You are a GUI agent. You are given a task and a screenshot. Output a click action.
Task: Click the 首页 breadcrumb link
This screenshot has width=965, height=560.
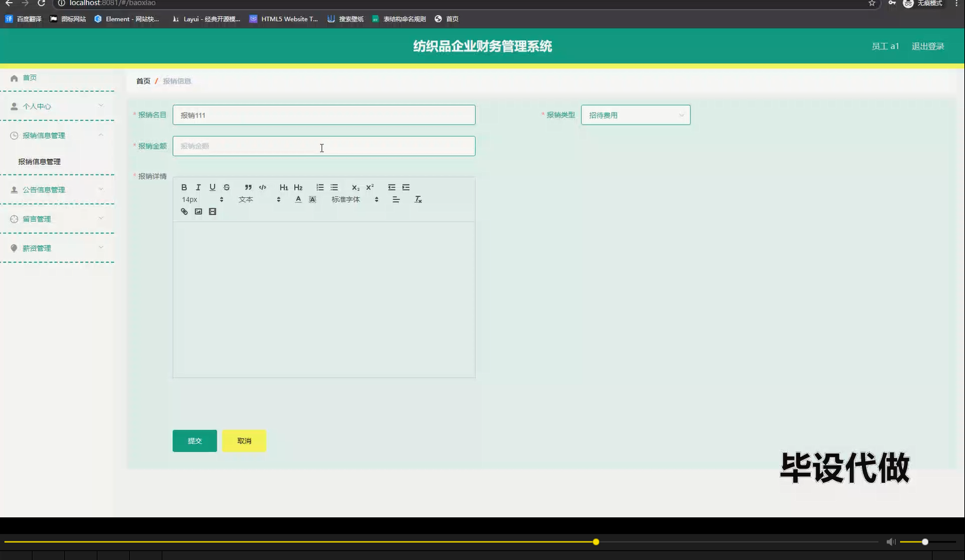coord(143,81)
